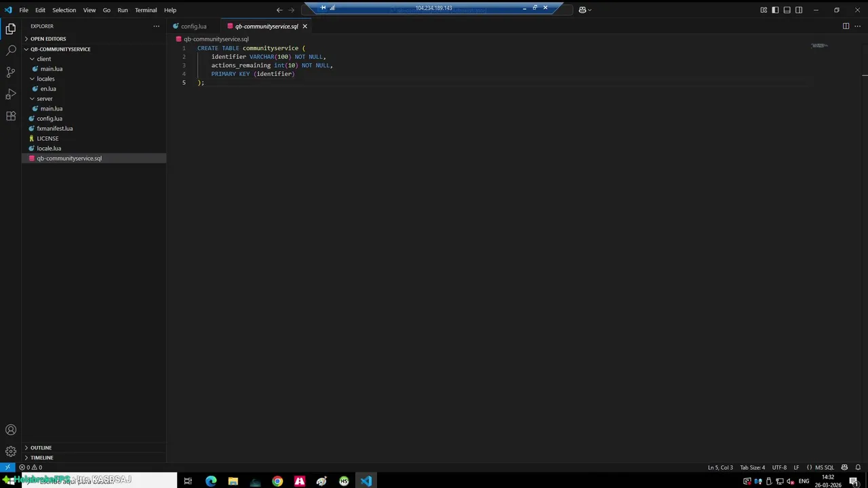Close the qb-communityservice.sql tab

pos(304,26)
